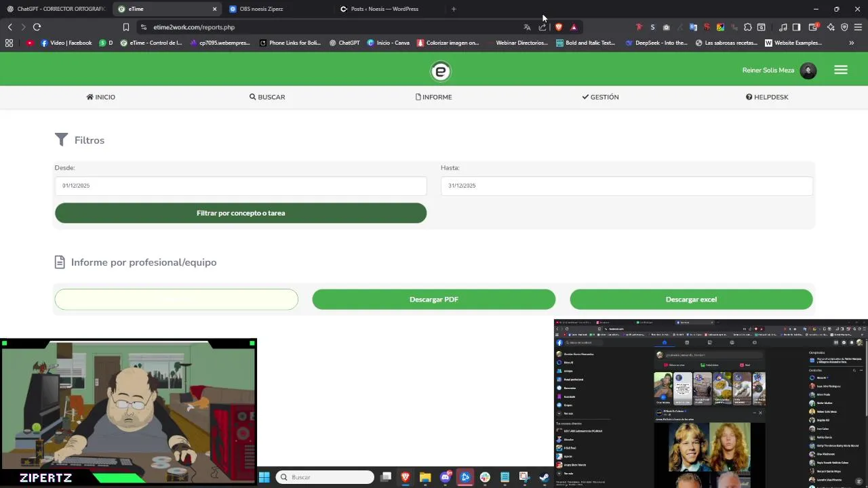Open Brave main menu icon
Viewport: 868px width, 488px height.
tap(858, 27)
